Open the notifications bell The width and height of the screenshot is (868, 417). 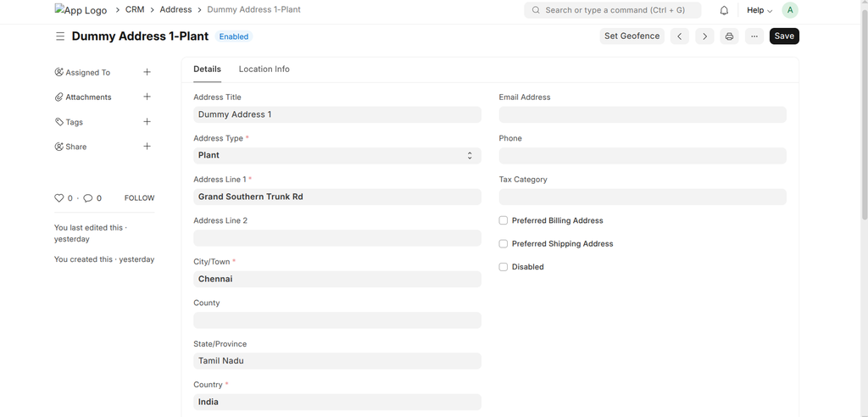coord(724,10)
